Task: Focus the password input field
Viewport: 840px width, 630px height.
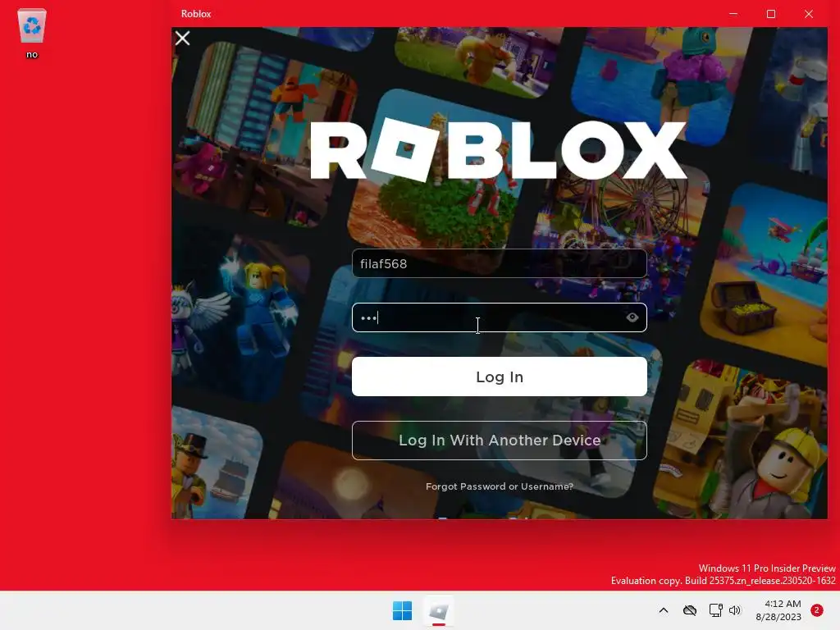Action: [500, 317]
